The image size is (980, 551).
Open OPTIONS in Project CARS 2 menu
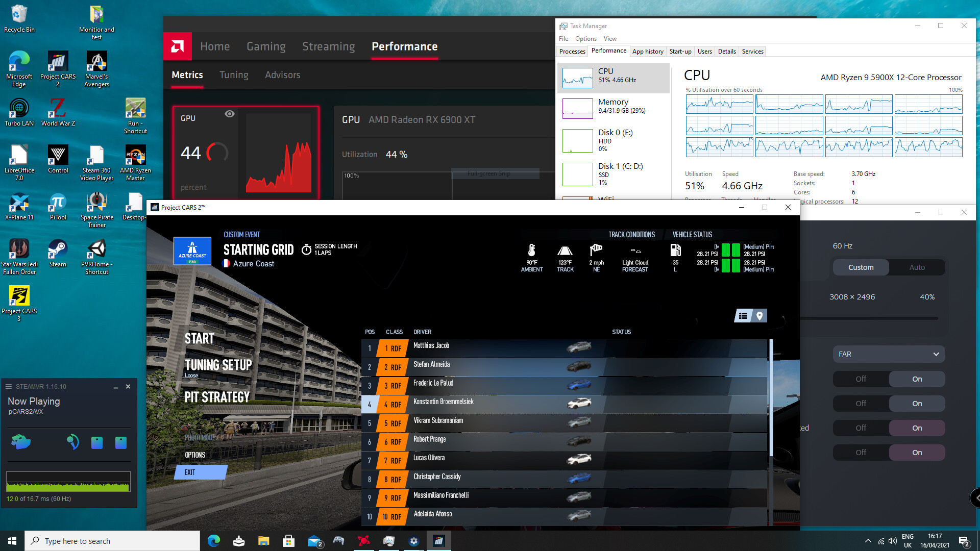click(x=195, y=455)
